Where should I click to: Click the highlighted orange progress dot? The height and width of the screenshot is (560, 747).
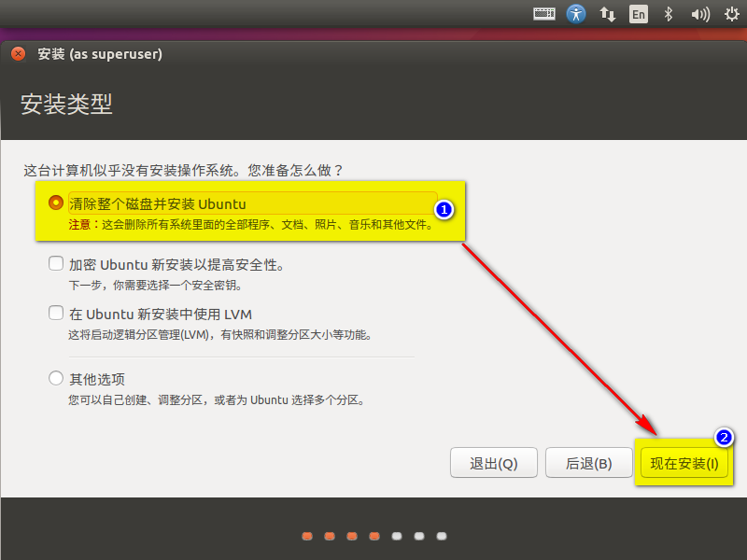coord(373,536)
